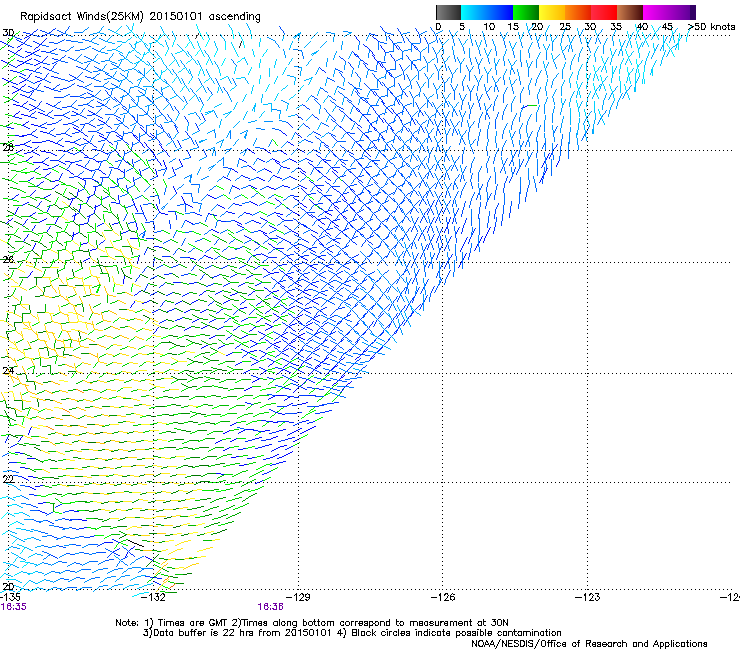This screenshot has height=650, width=740.
Task: Click the longitude label '-135'
Action: click(10, 597)
